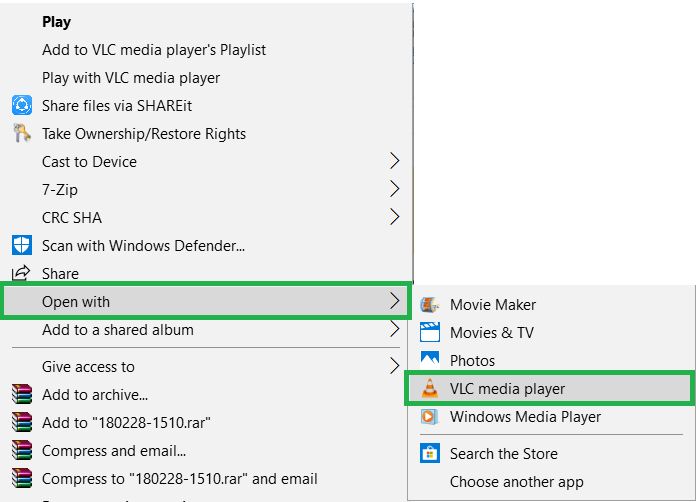Open with Photos
Viewport: 696px width, 502px height.
tap(472, 360)
